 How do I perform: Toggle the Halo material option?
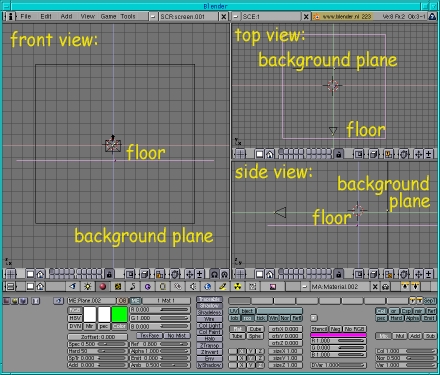[209, 339]
